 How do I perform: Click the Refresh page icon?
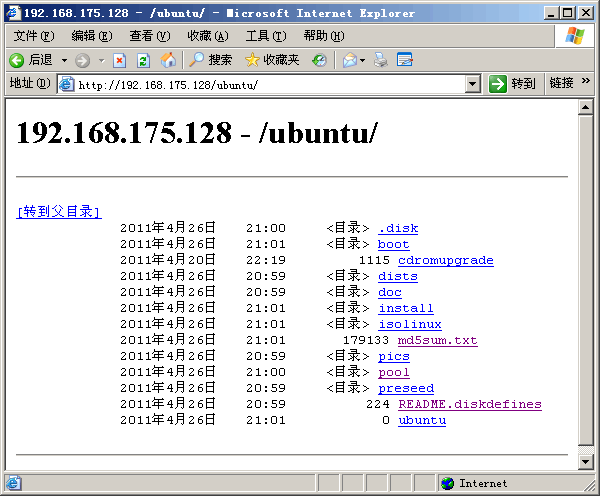click(x=143, y=60)
